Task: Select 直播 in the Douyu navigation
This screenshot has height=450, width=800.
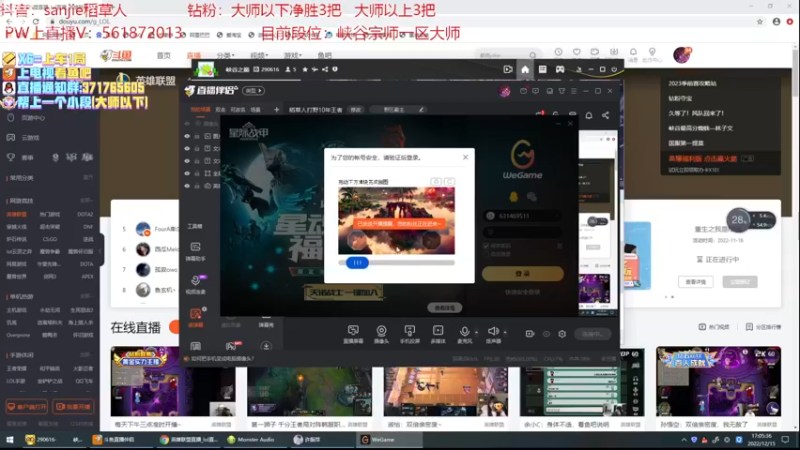Action: [194, 55]
